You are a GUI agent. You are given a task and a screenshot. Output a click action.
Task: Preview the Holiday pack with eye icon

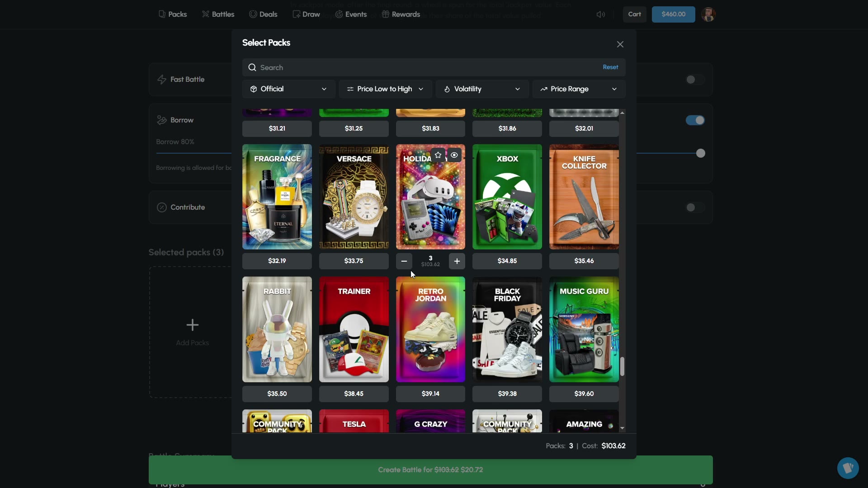point(454,155)
